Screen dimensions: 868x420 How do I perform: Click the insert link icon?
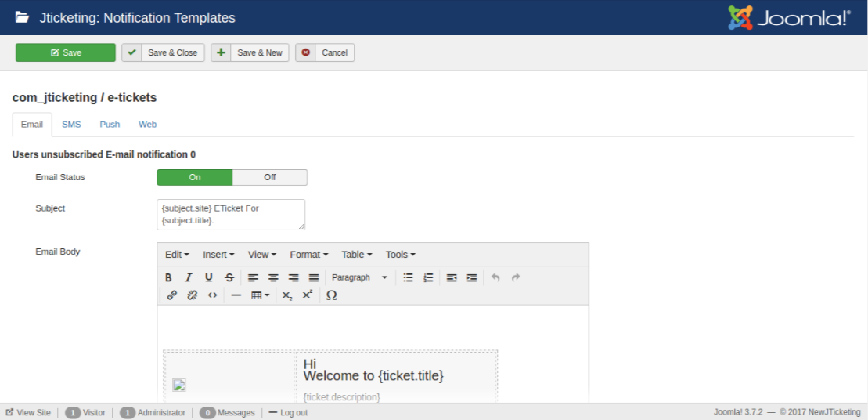click(171, 295)
